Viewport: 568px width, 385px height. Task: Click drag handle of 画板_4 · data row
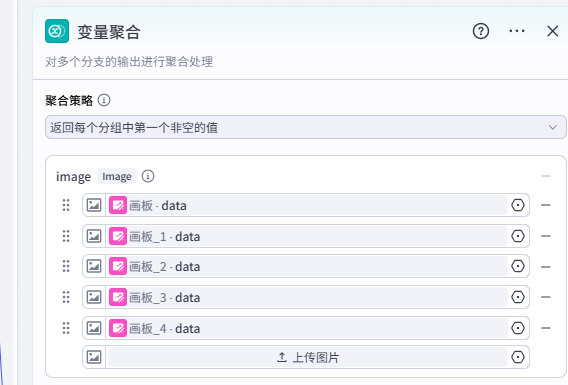(x=66, y=328)
